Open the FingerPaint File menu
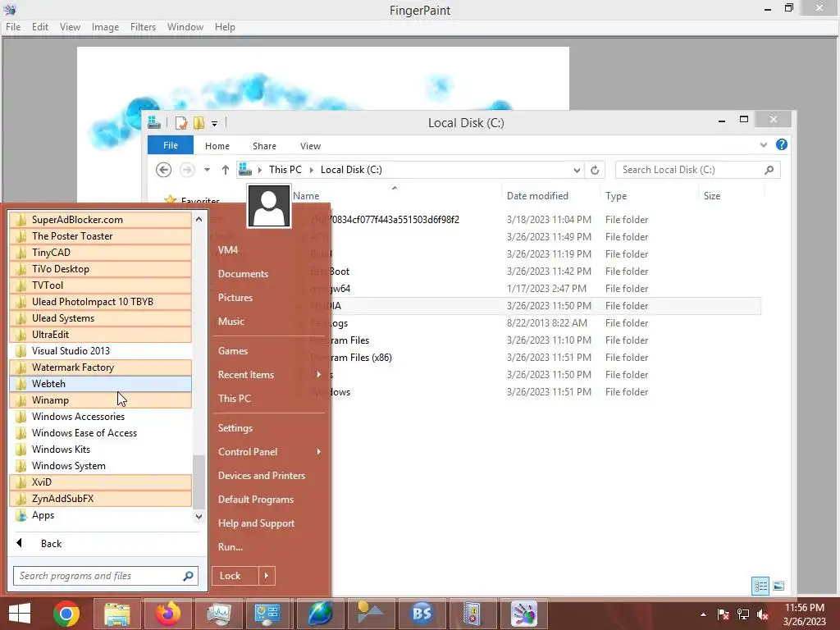Image resolution: width=840 pixels, height=630 pixels. (13, 27)
